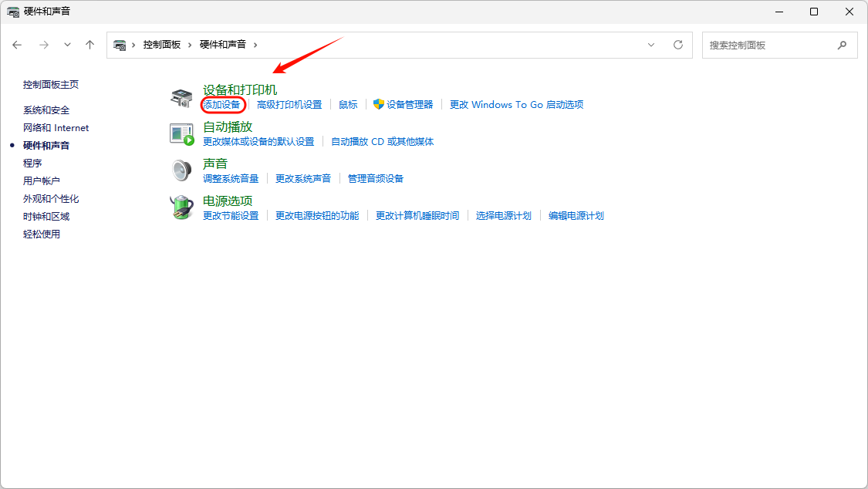Click the AutoPlay (自动播放) category icon
This screenshot has width=868, height=489.
[x=181, y=134]
